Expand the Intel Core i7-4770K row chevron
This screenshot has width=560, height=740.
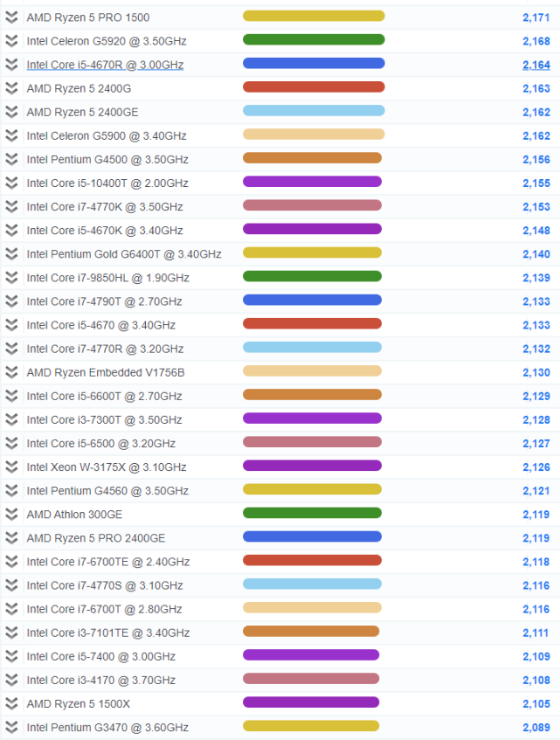pyautogui.click(x=11, y=207)
